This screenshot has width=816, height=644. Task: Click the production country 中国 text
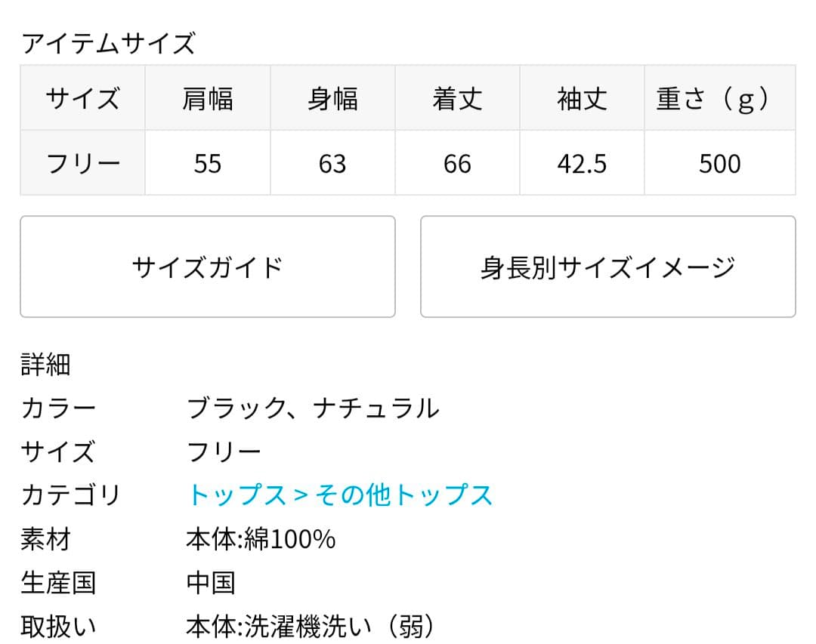(210, 582)
